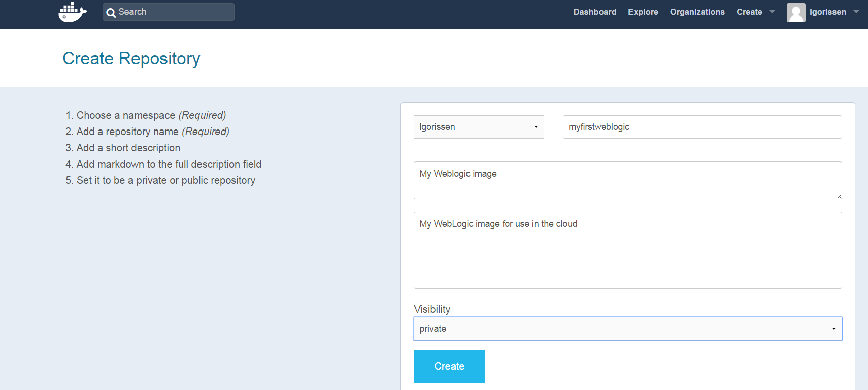
Task: Click the magnifier icon in search bar
Action: click(x=111, y=12)
